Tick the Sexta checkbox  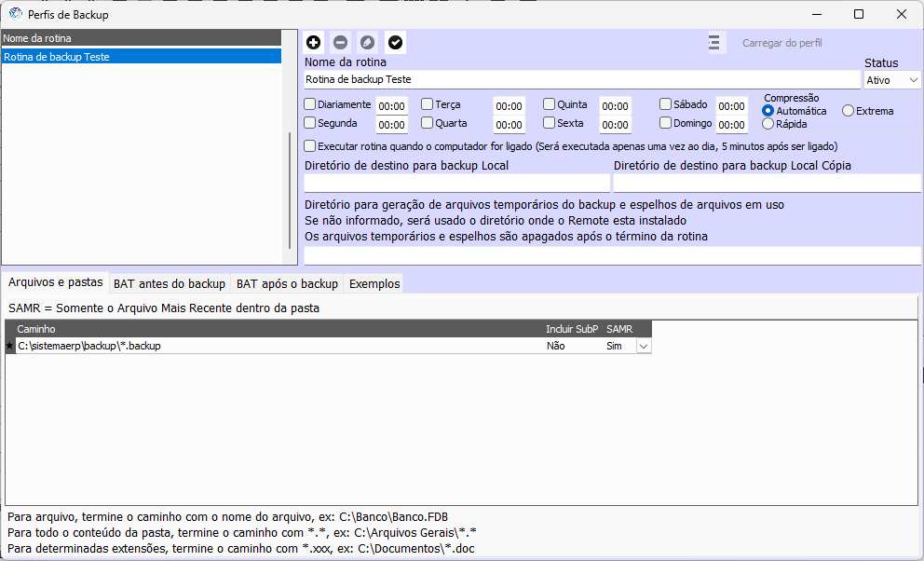point(550,123)
